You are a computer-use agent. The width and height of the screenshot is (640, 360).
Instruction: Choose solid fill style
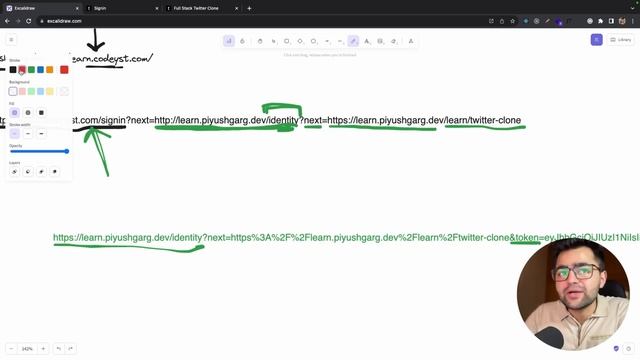tap(41, 113)
